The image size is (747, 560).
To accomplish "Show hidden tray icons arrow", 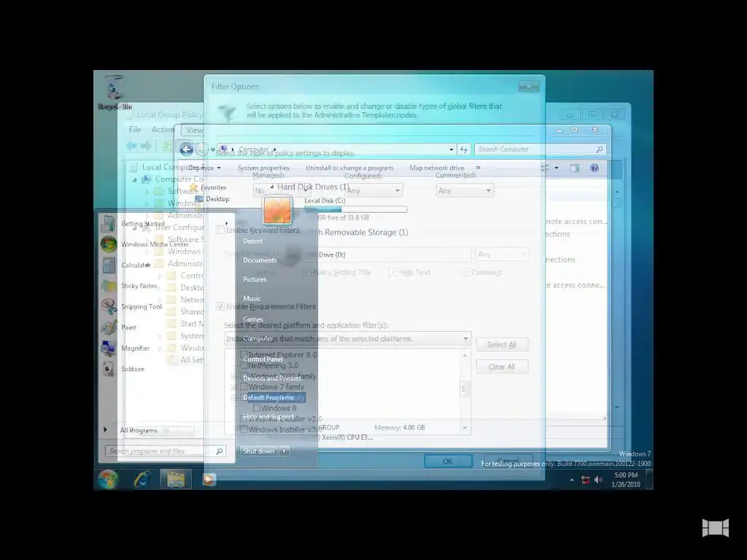I will pyautogui.click(x=572, y=480).
